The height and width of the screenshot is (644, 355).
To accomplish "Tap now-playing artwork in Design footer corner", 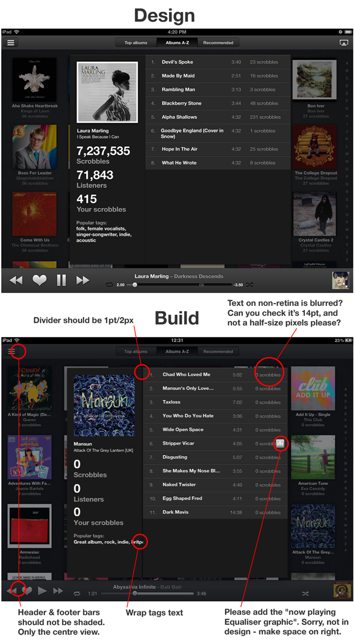I will point(340,280).
